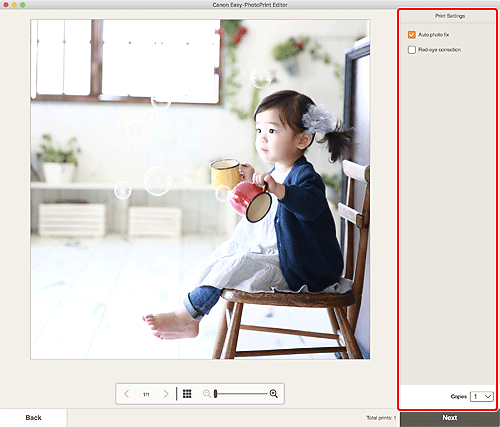The width and height of the screenshot is (500, 427).
Task: Go to the next page arrow
Action: tap(166, 394)
